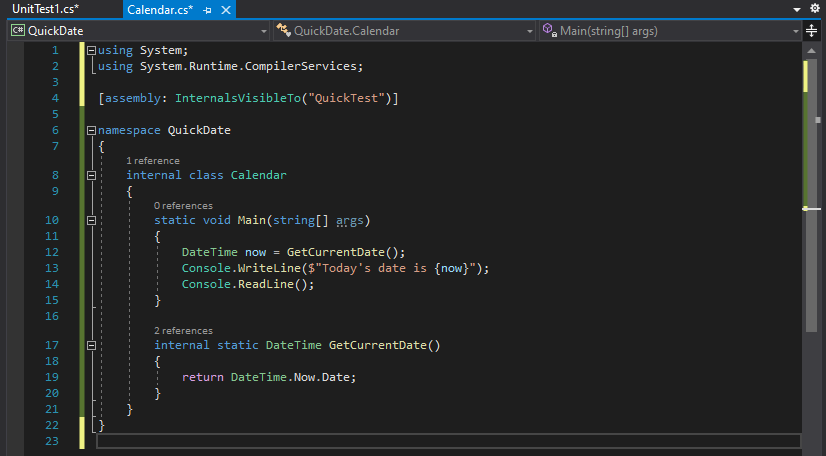Collapse the Calendar class outline
Screen dimensions: 826x456
pyautogui.click(x=92, y=176)
